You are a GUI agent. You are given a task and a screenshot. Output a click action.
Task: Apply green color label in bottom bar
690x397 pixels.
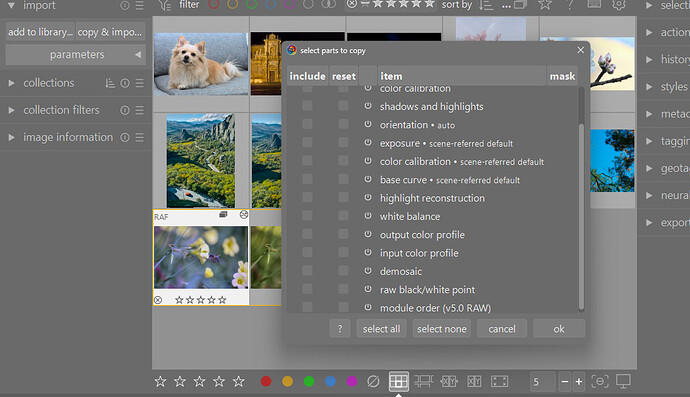309,381
